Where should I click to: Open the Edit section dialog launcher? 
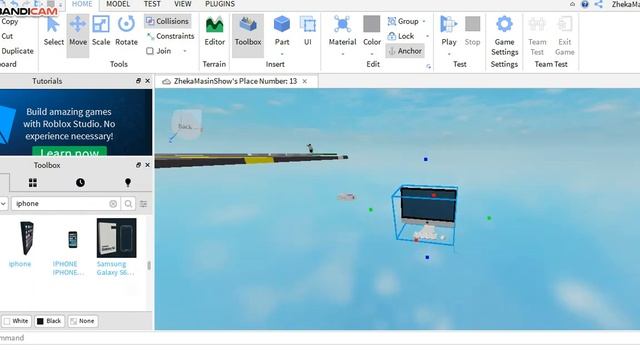(428, 66)
